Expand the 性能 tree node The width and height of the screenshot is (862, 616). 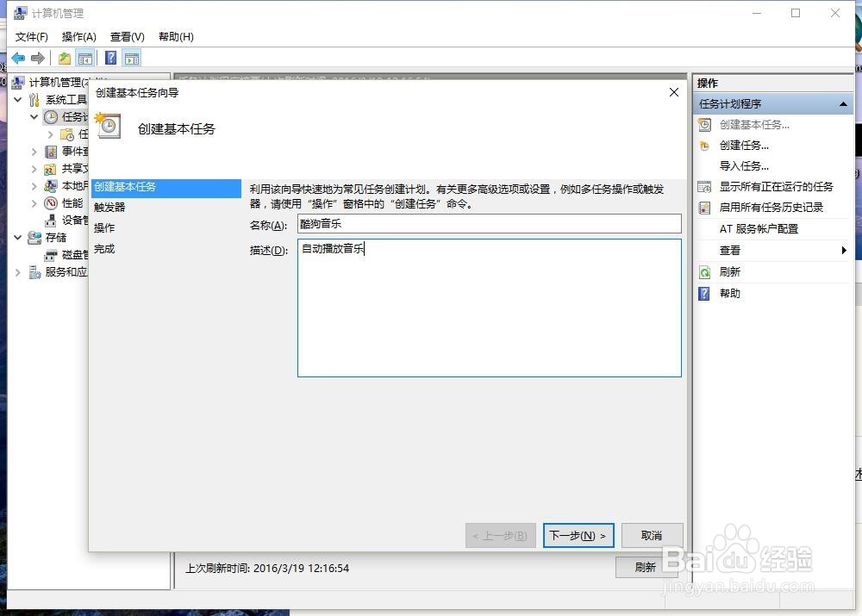(x=34, y=203)
